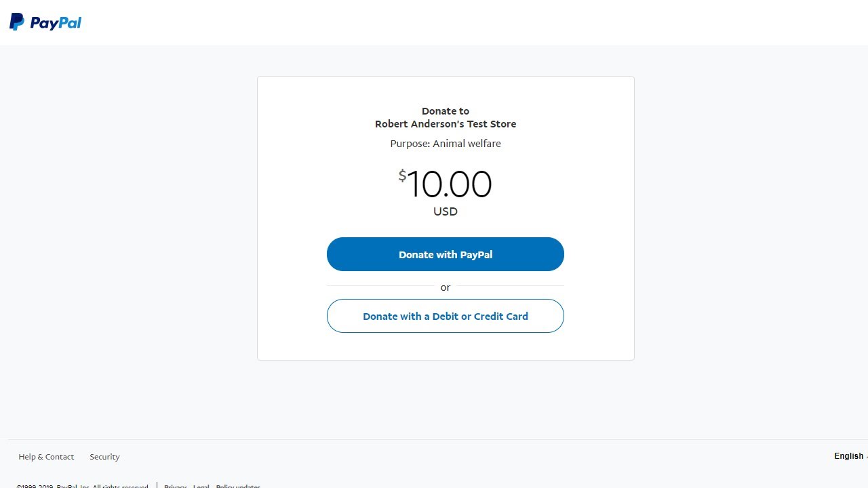Click the PayPal copyright notice text
The width and height of the screenshot is (868, 488).
coord(82,485)
